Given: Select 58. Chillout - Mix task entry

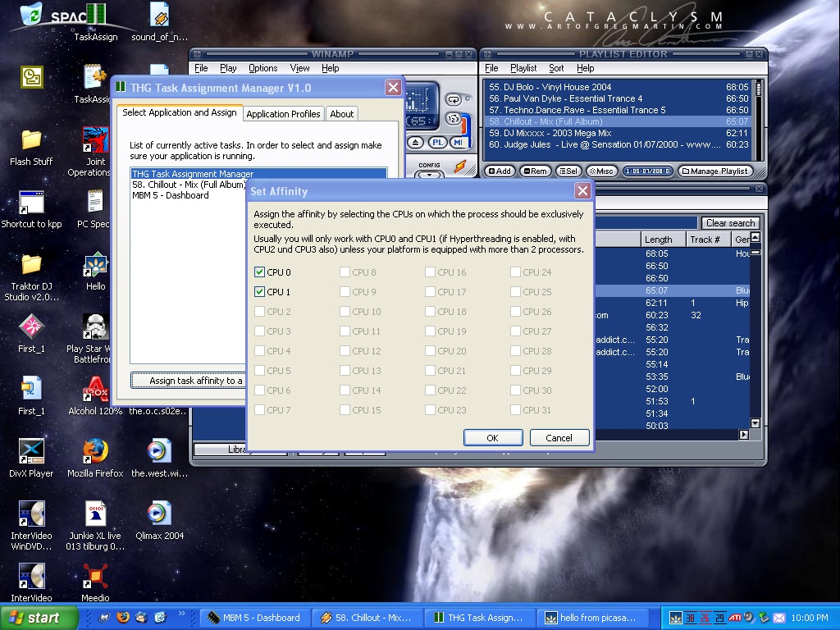Looking at the screenshot, I should (x=189, y=185).
